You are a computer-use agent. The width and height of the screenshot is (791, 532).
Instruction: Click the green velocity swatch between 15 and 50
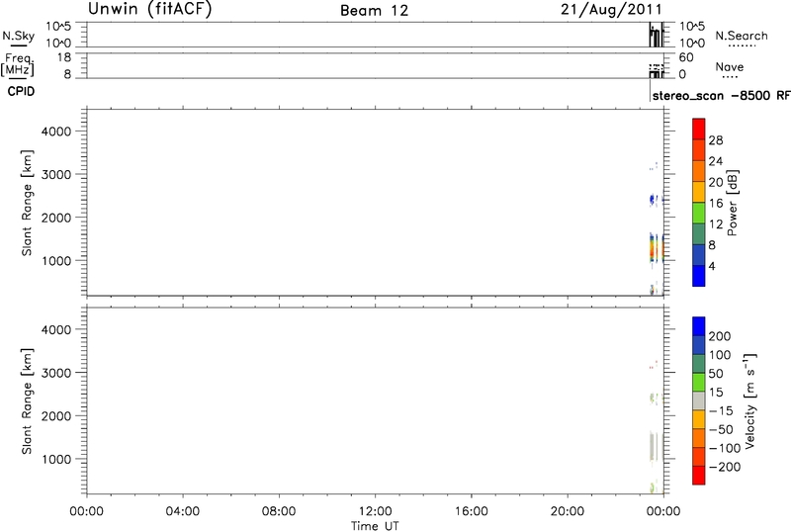pos(699,383)
